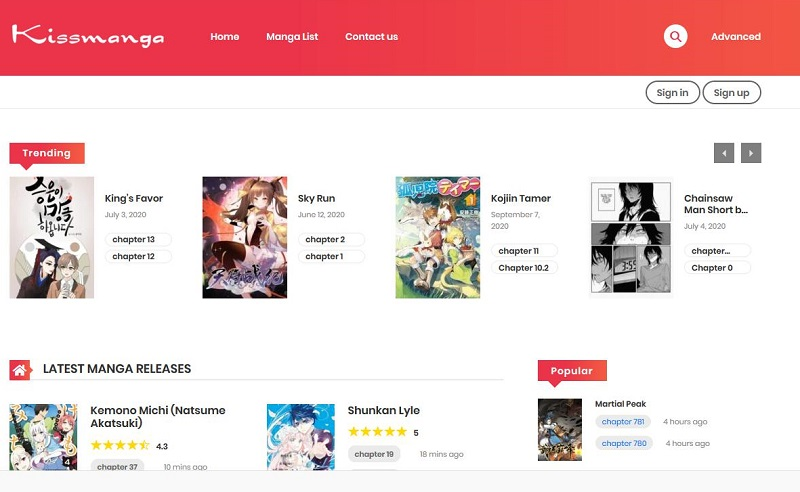
Task: Click the Trending section tag
Action: click(46, 153)
